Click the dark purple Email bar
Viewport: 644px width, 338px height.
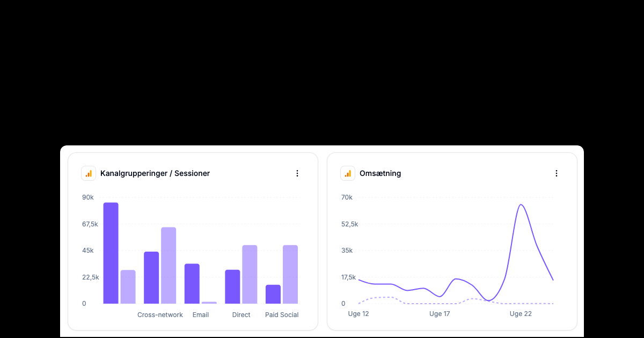click(x=192, y=284)
